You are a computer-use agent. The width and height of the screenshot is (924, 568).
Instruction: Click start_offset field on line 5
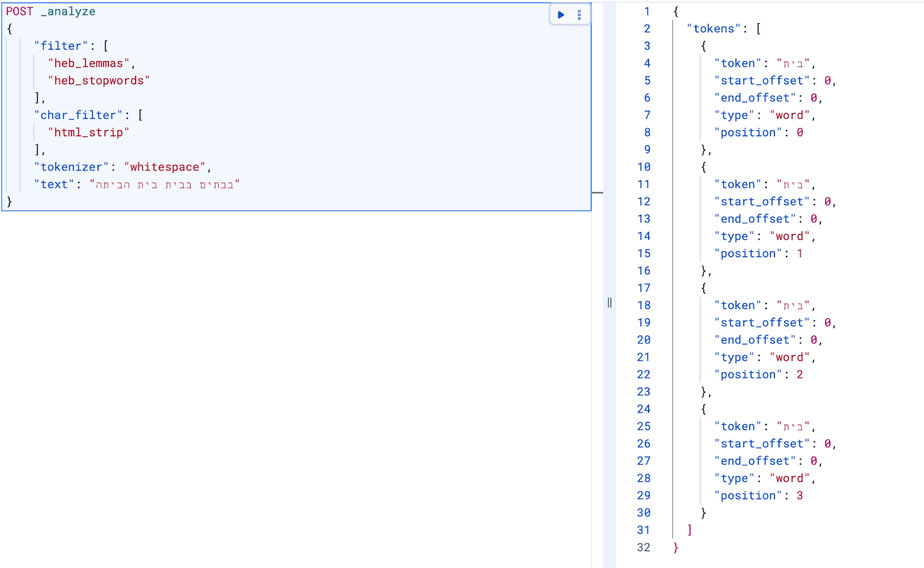coord(762,80)
